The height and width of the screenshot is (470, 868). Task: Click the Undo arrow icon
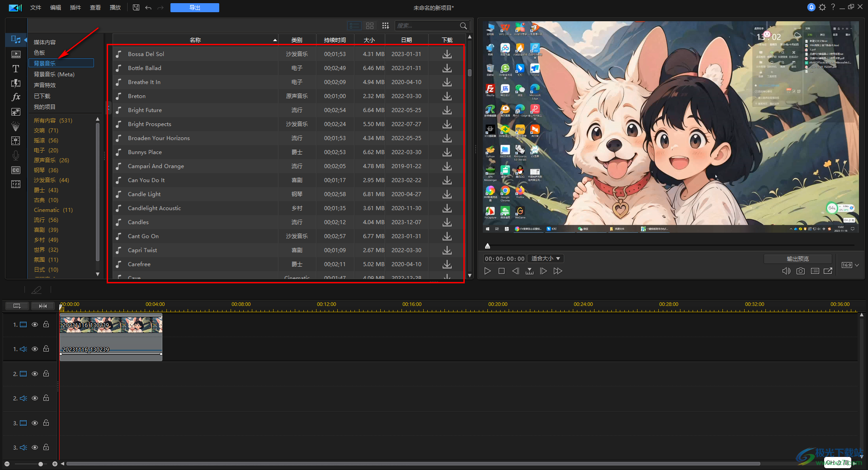point(148,8)
